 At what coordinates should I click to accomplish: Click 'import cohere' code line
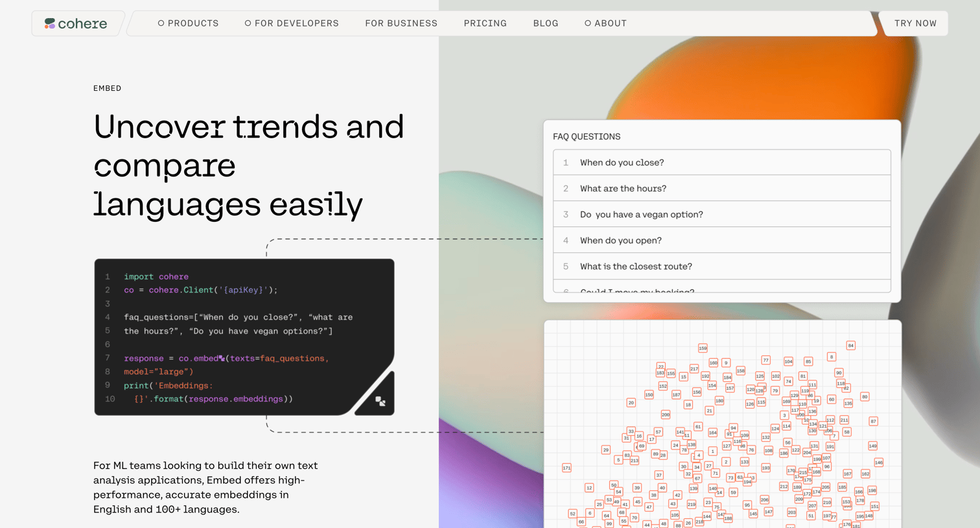coord(156,276)
